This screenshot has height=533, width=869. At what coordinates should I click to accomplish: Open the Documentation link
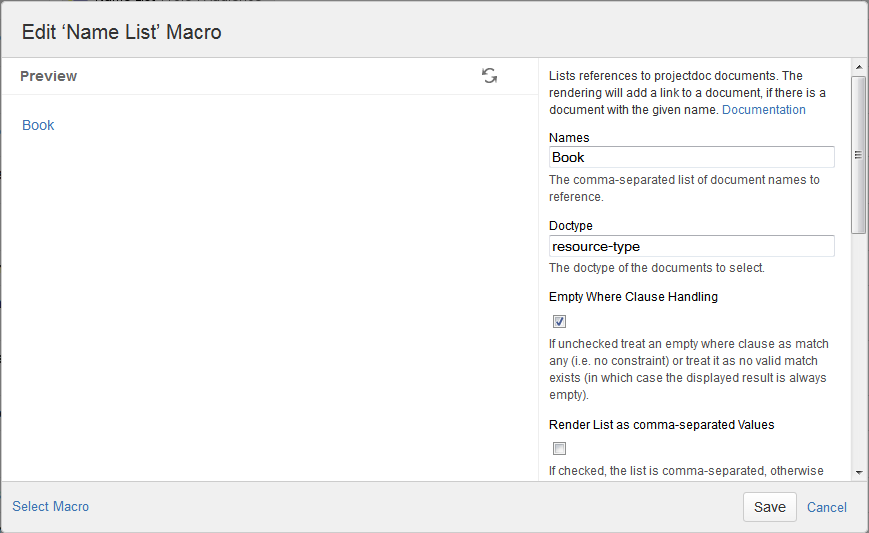(x=763, y=110)
